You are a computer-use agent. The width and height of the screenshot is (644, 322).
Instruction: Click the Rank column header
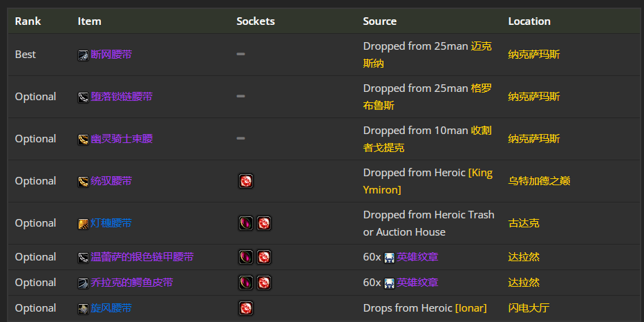click(28, 21)
